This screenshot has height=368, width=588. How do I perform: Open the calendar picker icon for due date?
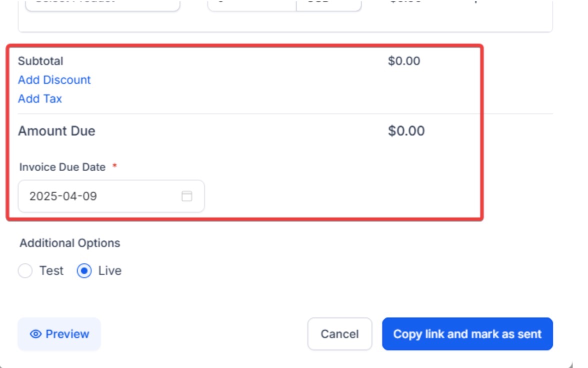(x=186, y=196)
